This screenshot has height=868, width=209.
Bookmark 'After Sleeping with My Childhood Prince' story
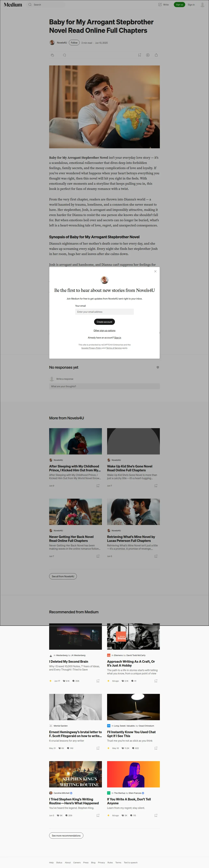pos(98,485)
